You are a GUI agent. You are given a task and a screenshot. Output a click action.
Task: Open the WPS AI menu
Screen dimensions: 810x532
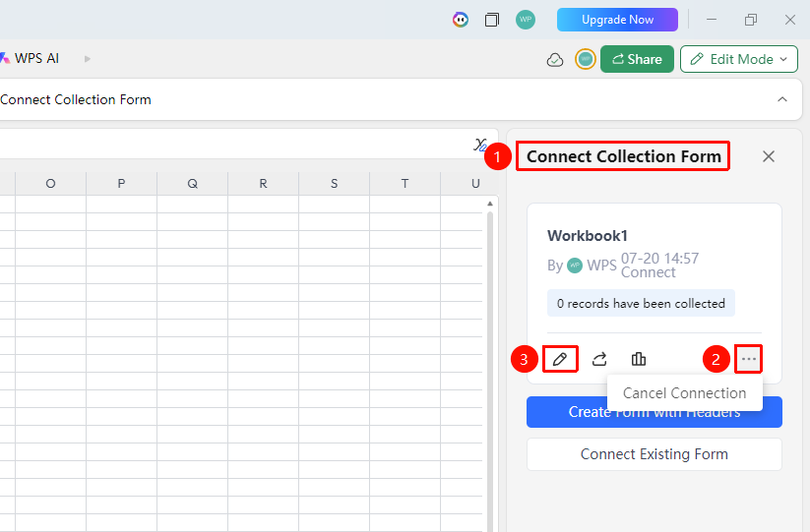tap(31, 58)
